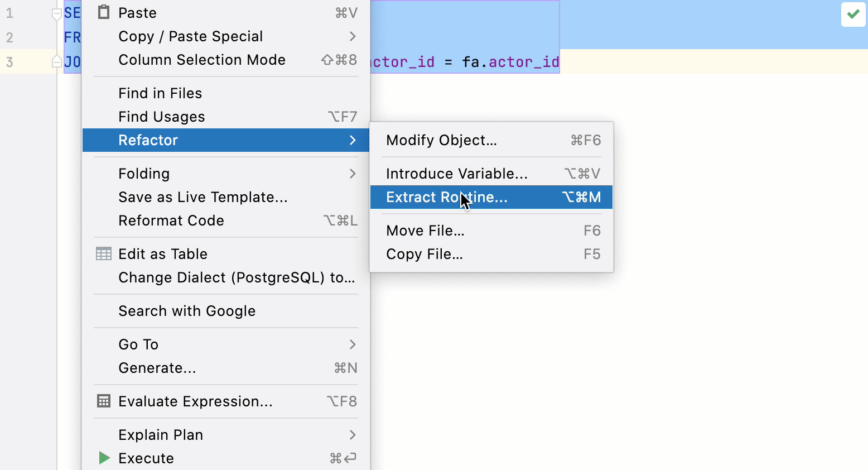Open the Go To submenu chevron
Screen dimensions: 868x470
point(353,344)
